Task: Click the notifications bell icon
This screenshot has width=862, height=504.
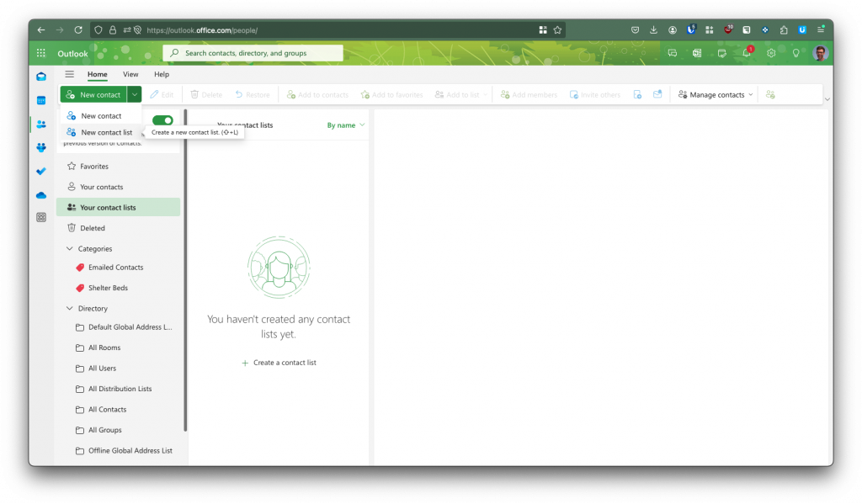Action: 746,53
